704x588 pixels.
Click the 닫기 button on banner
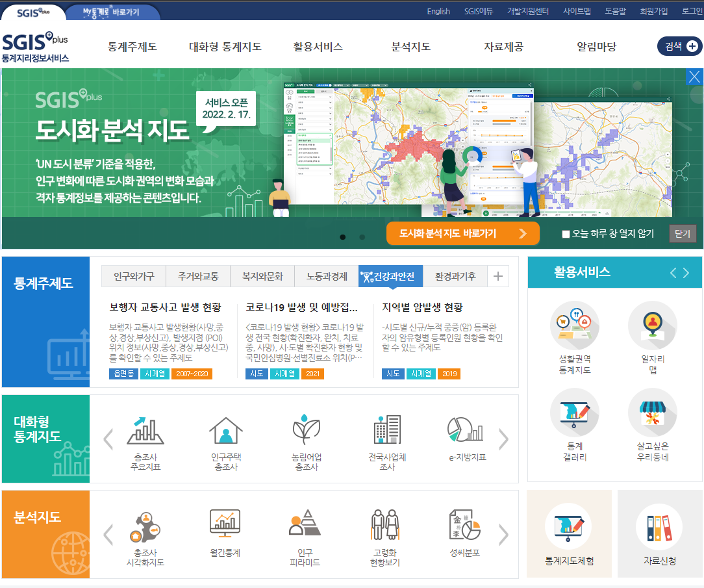click(683, 234)
